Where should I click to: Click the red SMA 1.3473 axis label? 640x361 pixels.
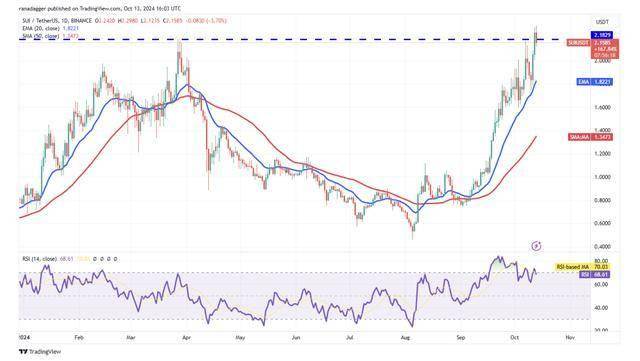[x=591, y=137]
